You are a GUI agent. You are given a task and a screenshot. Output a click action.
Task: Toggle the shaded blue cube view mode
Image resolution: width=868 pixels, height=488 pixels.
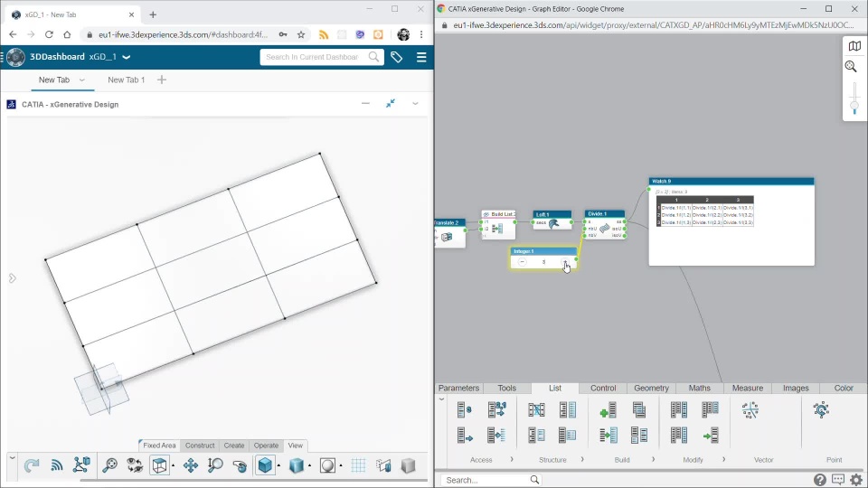[265, 466]
